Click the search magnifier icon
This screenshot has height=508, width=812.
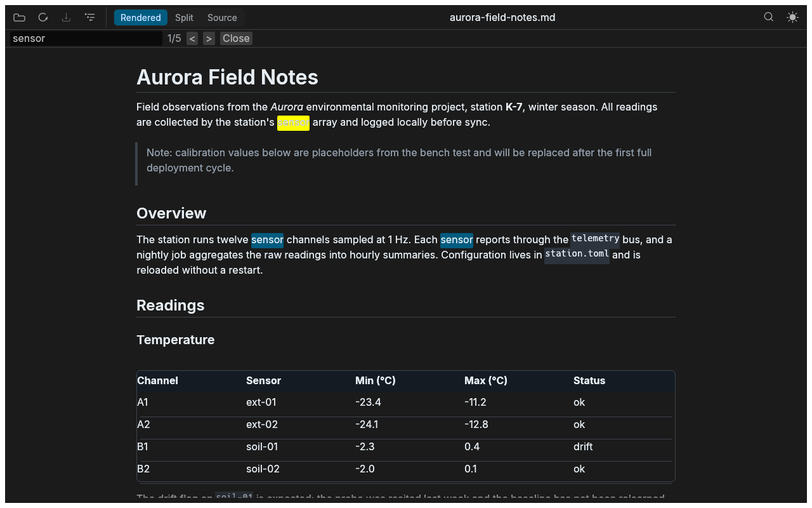point(769,17)
